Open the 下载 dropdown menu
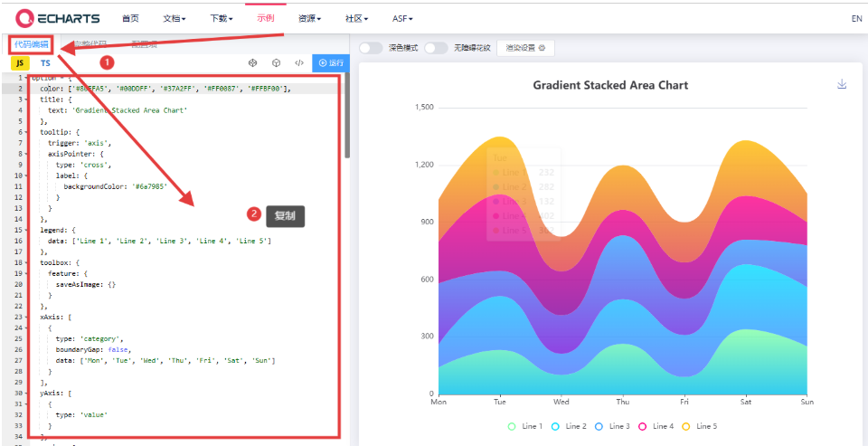This screenshot has width=868, height=446. pyautogui.click(x=221, y=18)
